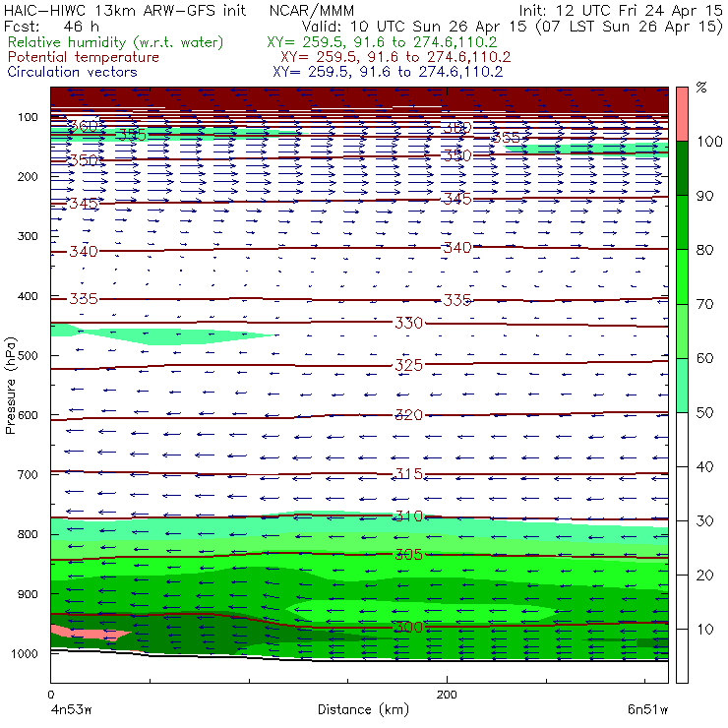
Task: Click the 'Circulation vectors' legend text
Action: pyautogui.click(x=73, y=72)
